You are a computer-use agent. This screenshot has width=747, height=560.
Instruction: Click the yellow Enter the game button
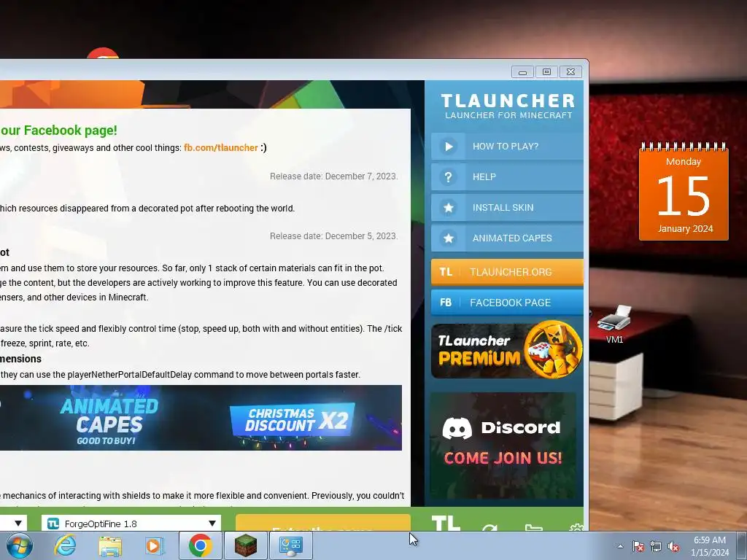tap(323, 523)
